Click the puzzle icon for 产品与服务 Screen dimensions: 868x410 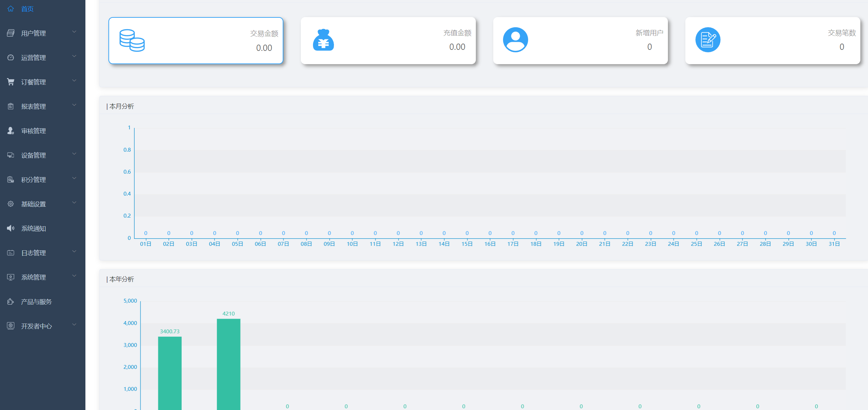point(10,302)
